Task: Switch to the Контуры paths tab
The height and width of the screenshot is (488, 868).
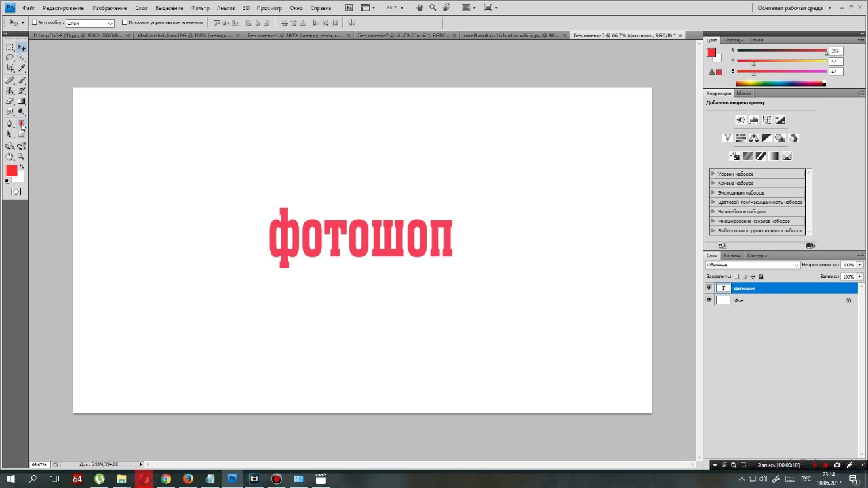Action: (757, 256)
